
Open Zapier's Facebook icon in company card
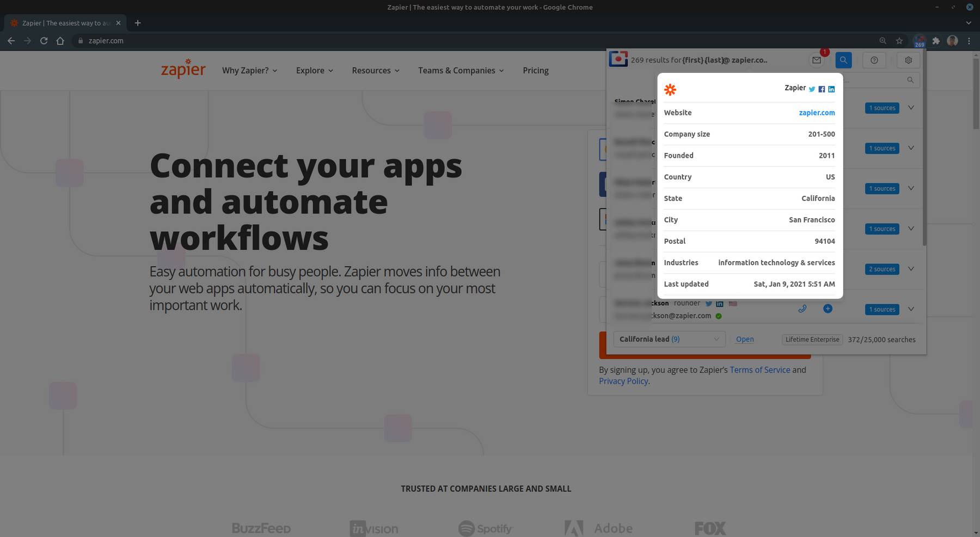(822, 89)
